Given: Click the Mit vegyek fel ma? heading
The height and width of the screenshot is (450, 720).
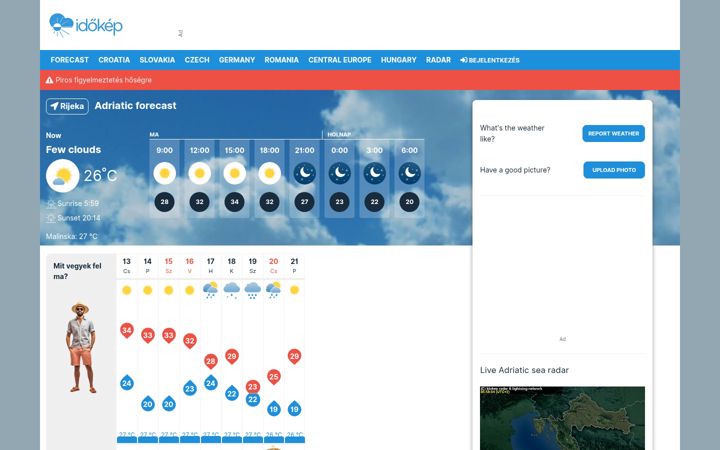Looking at the screenshot, I should click(77, 271).
